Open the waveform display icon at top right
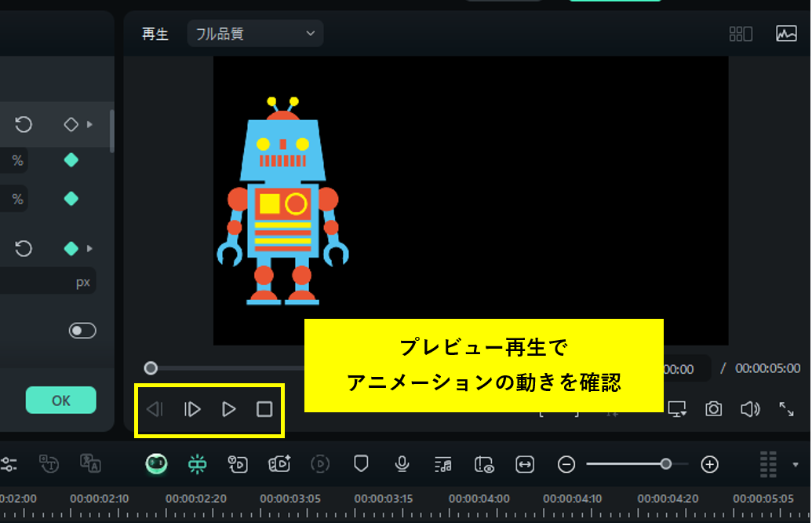 point(786,33)
